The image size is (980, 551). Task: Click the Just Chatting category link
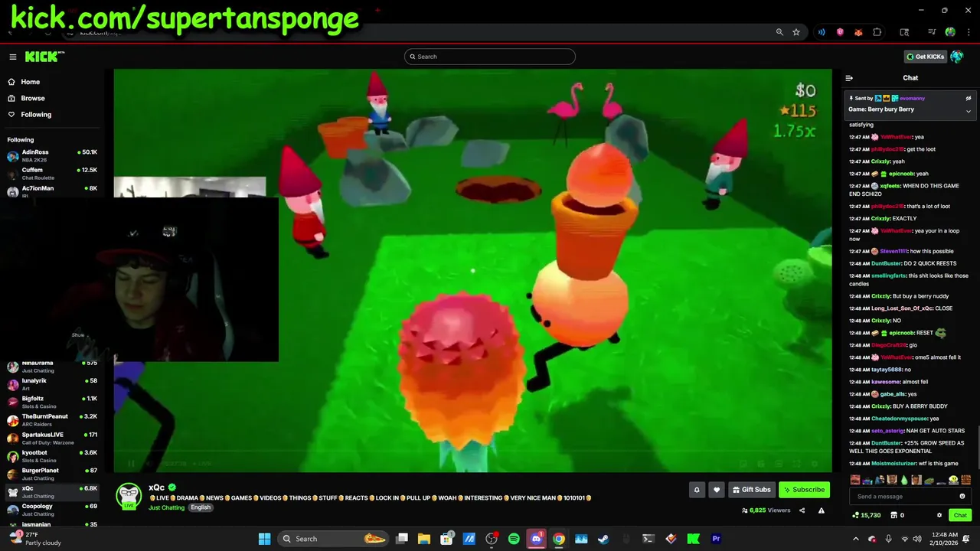[166, 507]
